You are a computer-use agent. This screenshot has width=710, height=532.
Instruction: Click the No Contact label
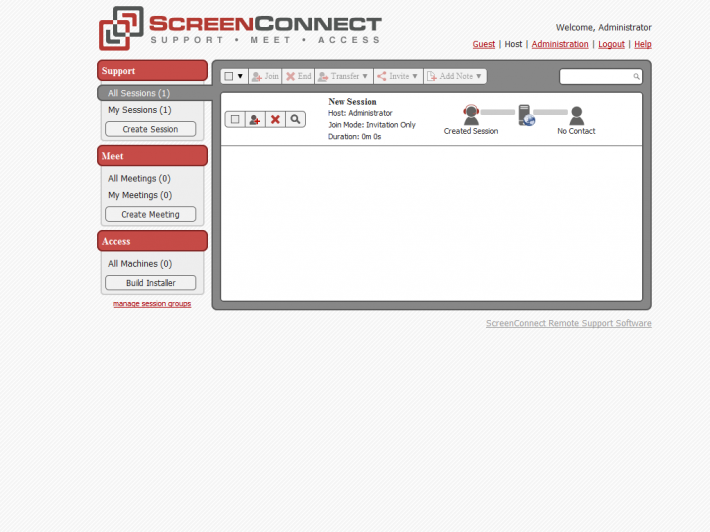(576, 131)
